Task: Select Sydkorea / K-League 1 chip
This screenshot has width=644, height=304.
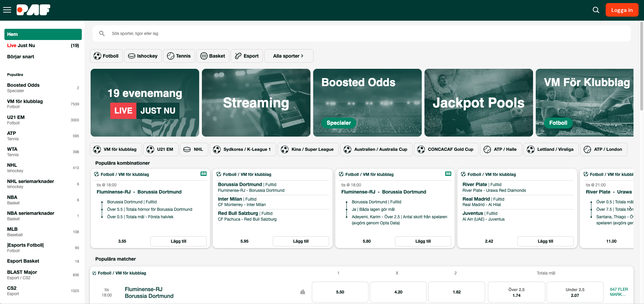Action: click(243, 149)
